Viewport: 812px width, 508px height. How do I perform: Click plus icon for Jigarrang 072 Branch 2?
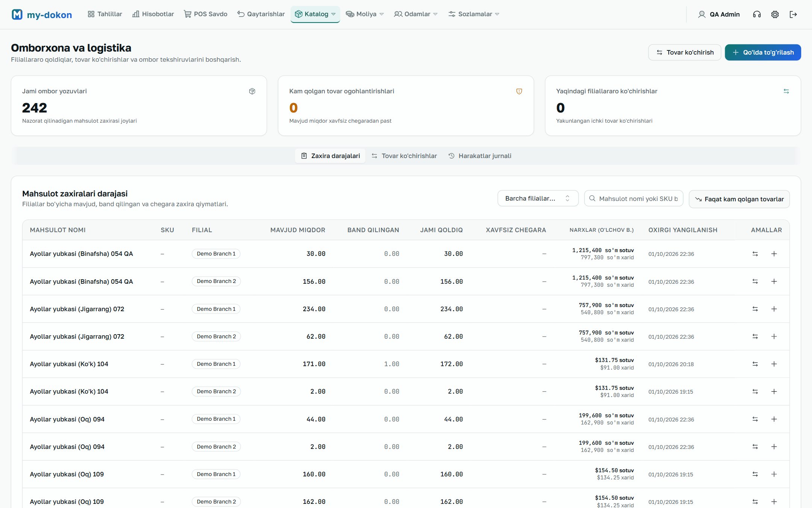point(774,336)
